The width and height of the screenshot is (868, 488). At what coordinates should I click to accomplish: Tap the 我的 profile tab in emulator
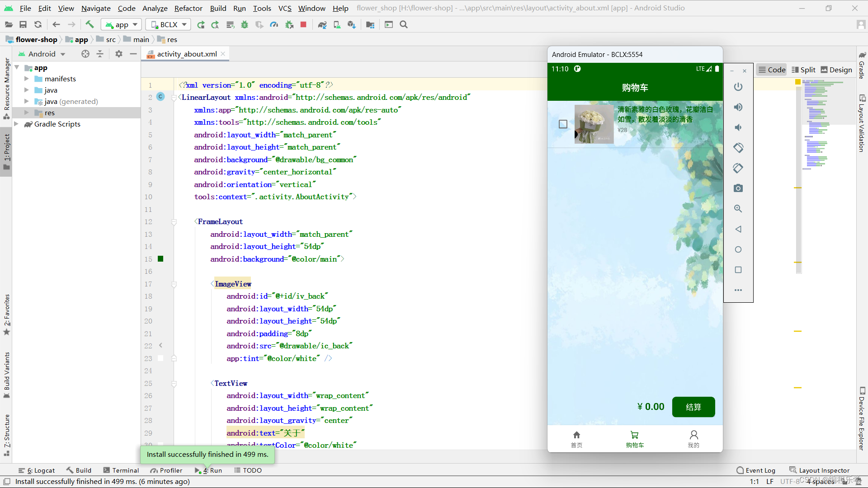coord(693,439)
